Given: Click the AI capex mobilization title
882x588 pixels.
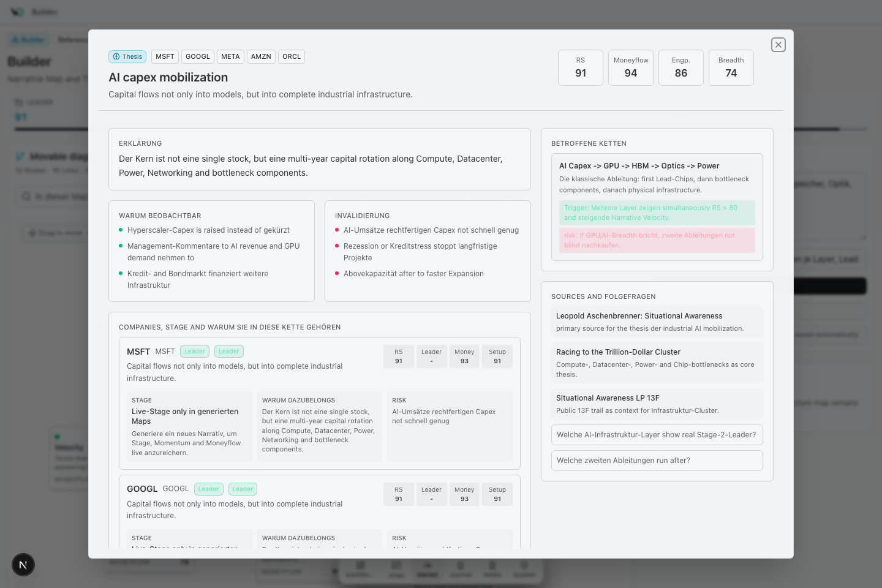Looking at the screenshot, I should (168, 77).
